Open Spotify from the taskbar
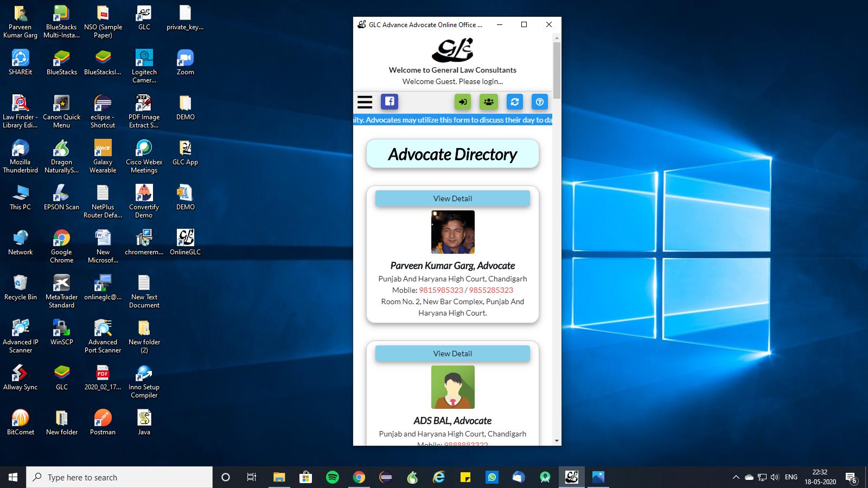868x488 pixels. [x=332, y=477]
